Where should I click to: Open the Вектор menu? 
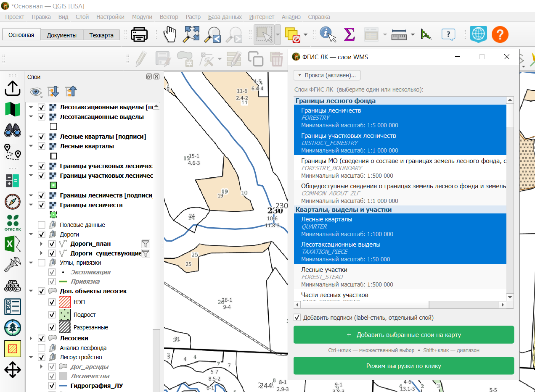click(x=169, y=17)
